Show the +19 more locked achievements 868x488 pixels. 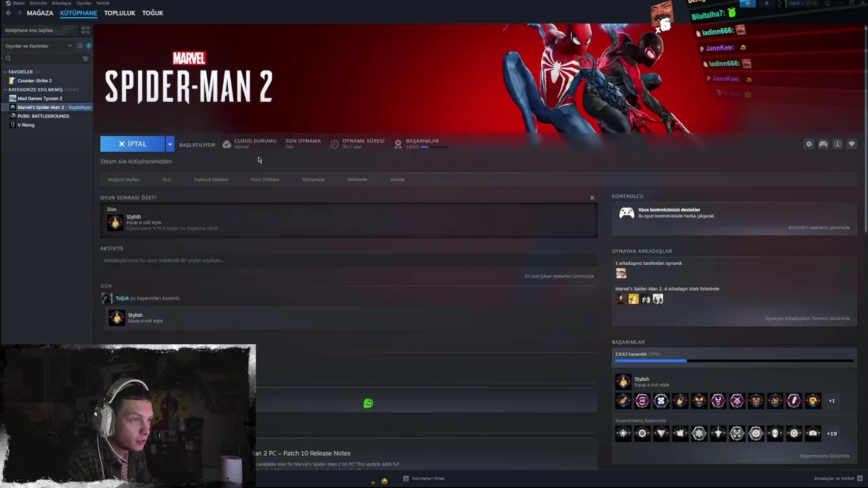click(x=832, y=433)
